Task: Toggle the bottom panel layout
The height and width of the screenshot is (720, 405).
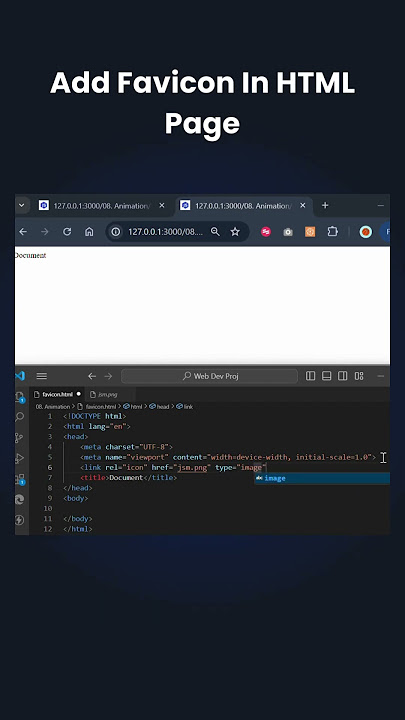Action: pos(326,376)
